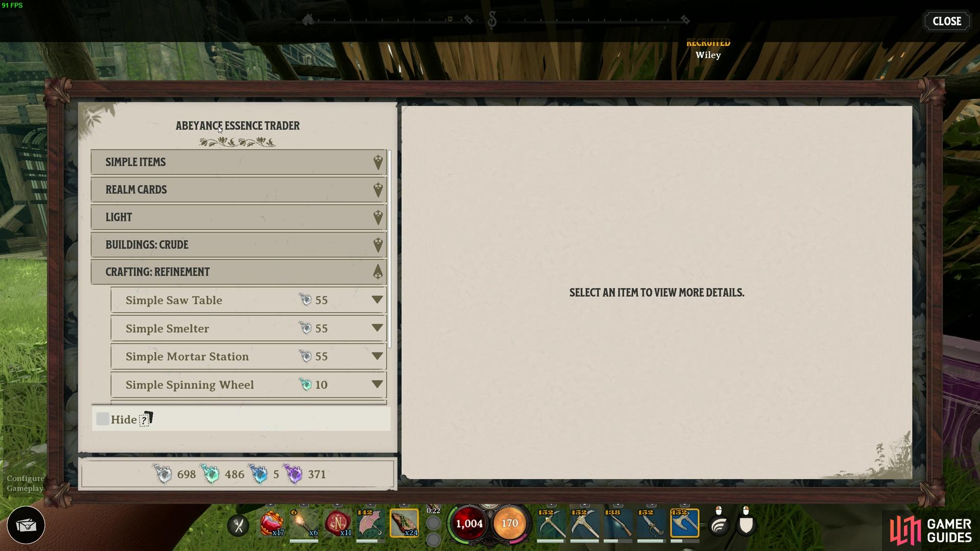The width and height of the screenshot is (980, 551).
Task: Click the Realm Cards category icon
Action: coord(378,189)
